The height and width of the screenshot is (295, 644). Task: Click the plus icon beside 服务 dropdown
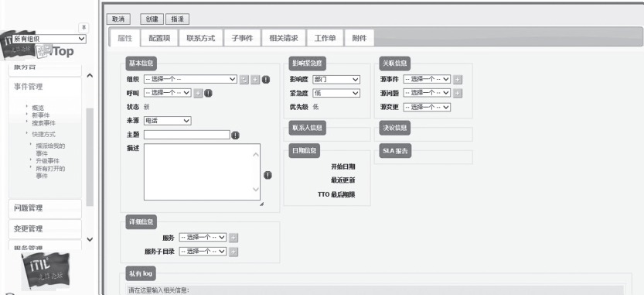click(233, 238)
